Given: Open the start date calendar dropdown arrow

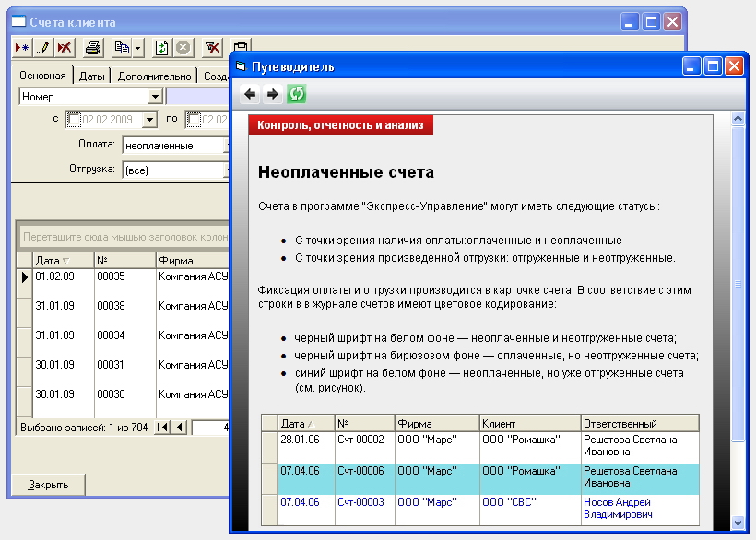Looking at the screenshot, I should pos(149,120).
